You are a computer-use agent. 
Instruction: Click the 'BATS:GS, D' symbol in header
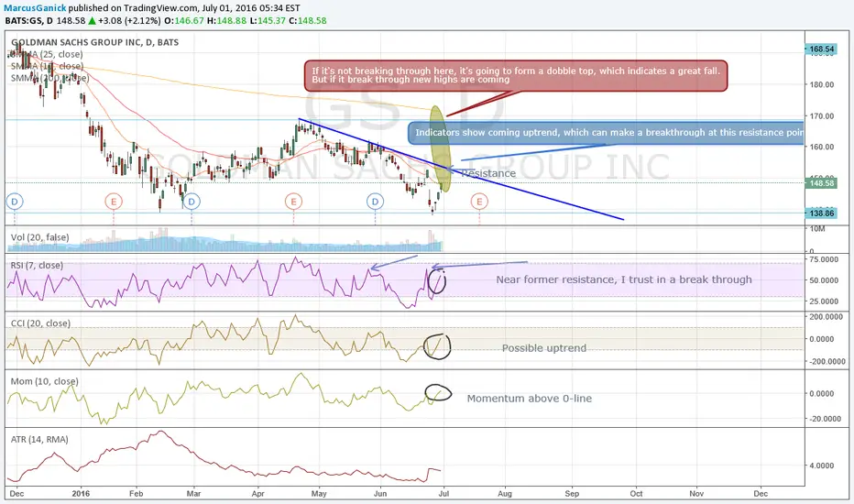pos(29,21)
